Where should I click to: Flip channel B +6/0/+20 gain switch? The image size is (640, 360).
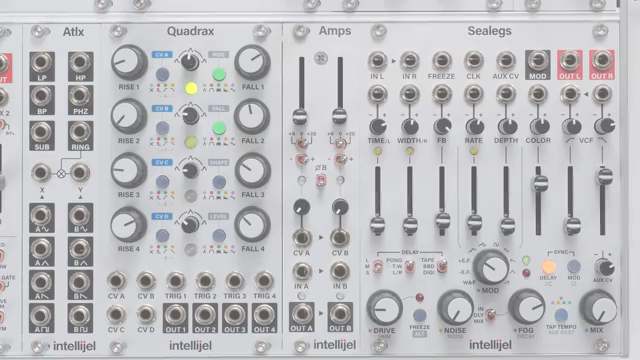tap(340, 144)
